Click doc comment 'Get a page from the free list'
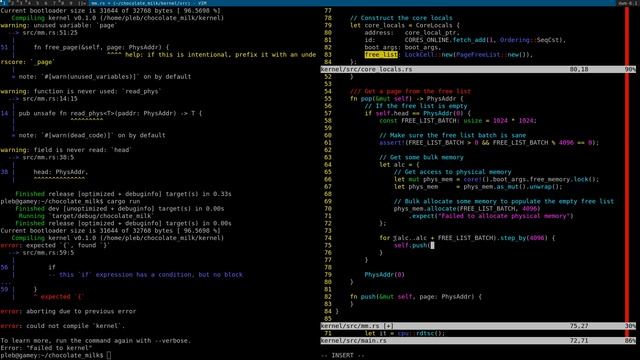The width and height of the screenshot is (640, 360). pos(410,91)
